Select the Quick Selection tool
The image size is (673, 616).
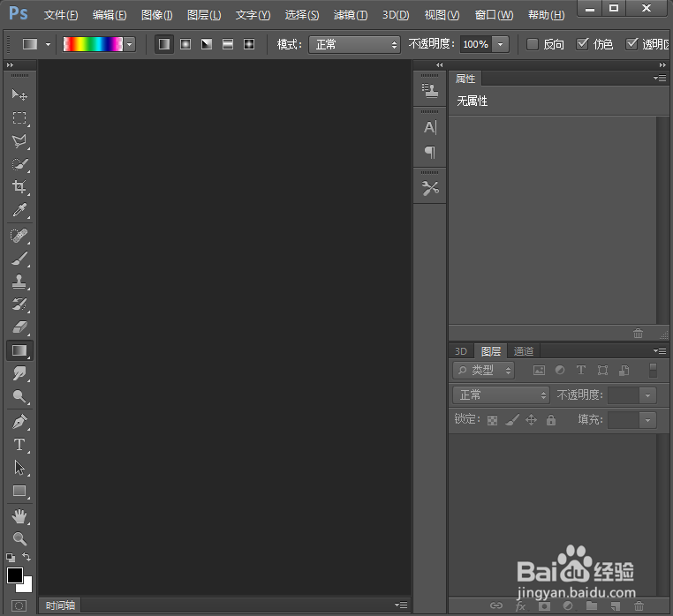[19, 164]
